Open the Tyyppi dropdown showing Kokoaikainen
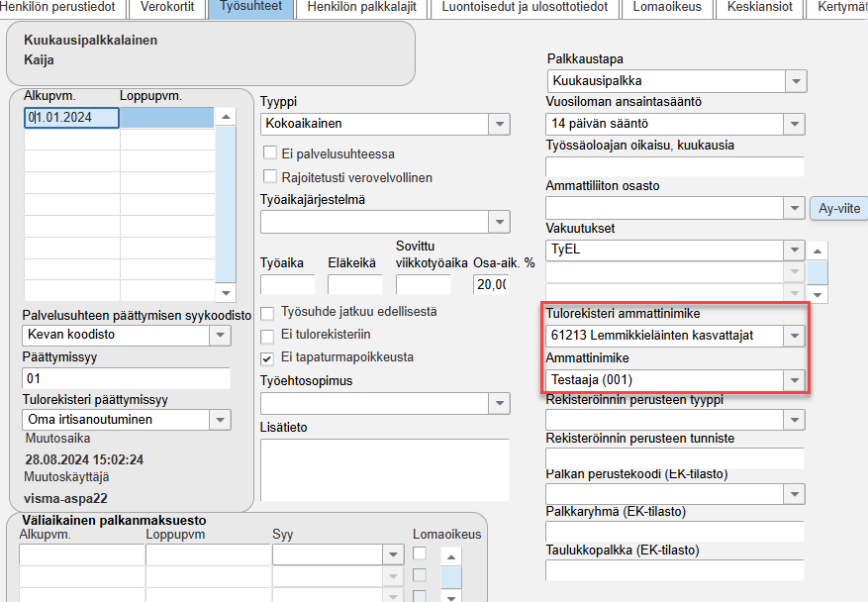Image resolution: width=868 pixels, height=602 pixels. (502, 125)
